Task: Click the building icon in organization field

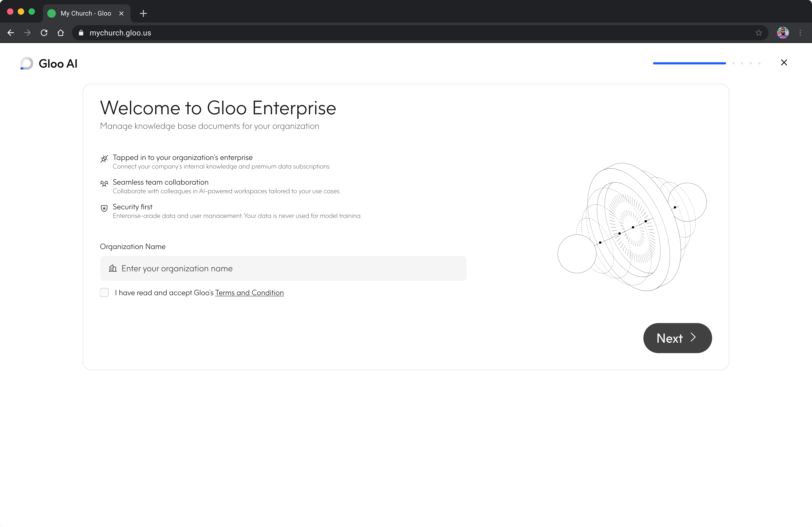Action: [113, 268]
